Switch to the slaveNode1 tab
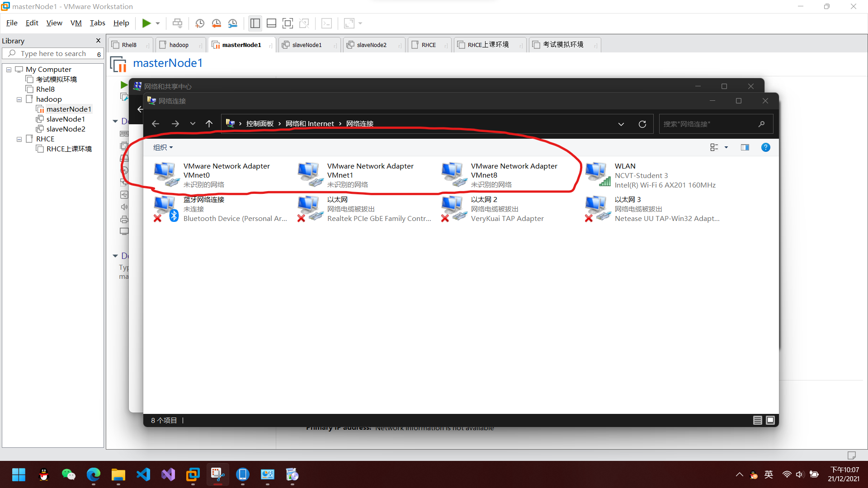 point(307,45)
